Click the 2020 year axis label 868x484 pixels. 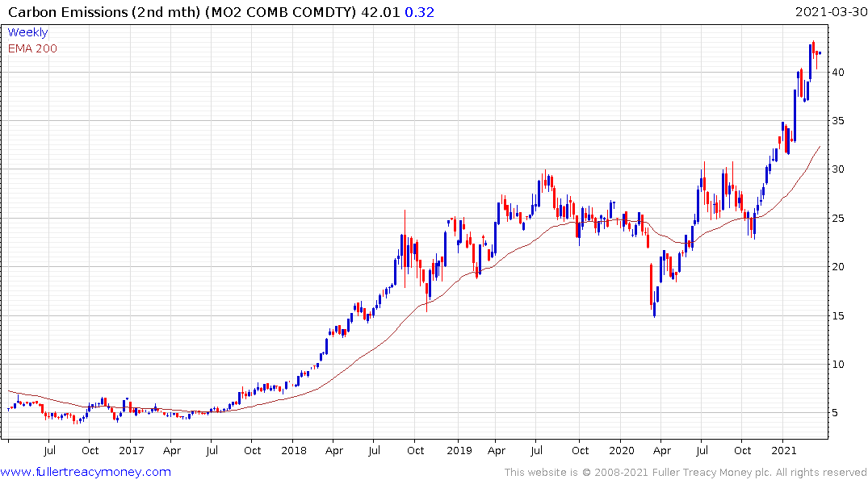pos(621,450)
